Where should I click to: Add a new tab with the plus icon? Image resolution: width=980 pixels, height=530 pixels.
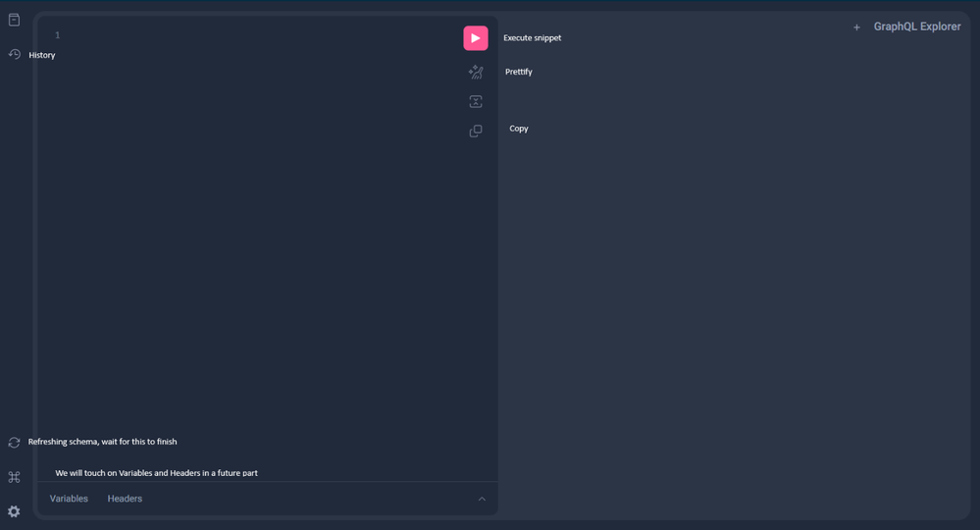tap(856, 26)
